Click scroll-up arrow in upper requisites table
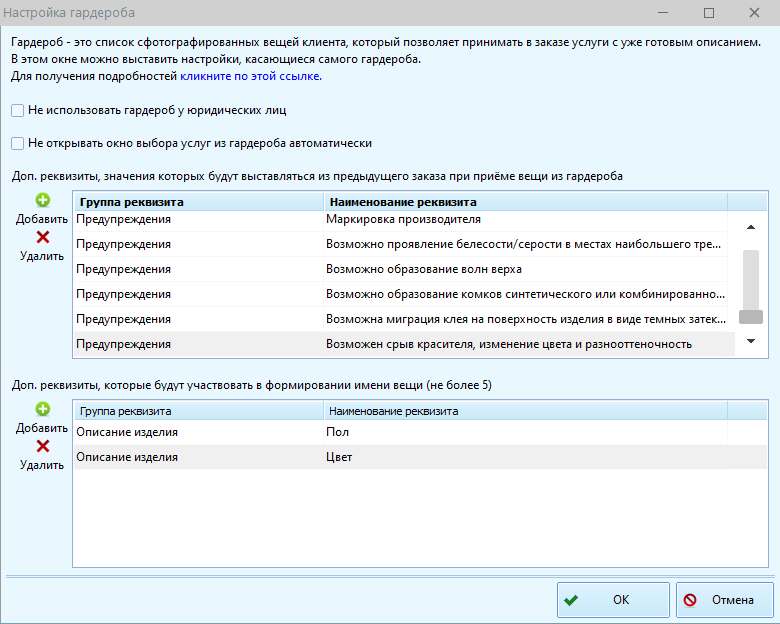The height and width of the screenshot is (624, 780). point(751,227)
